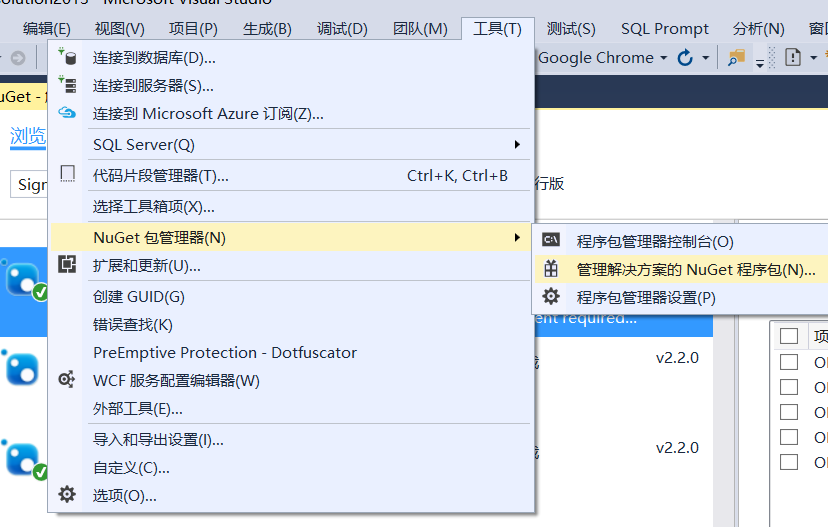Select 创建 GUID(G) menu item

pos(290,297)
